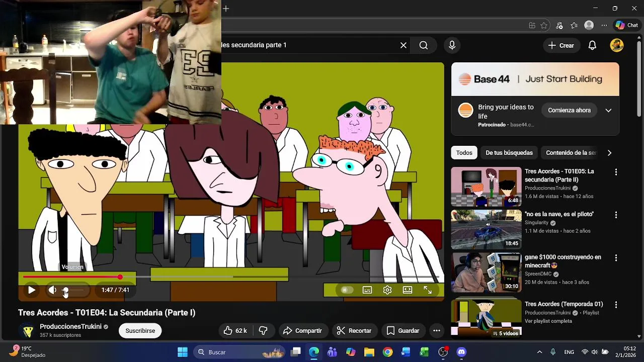Select the De tus búsquedas chip

tap(509, 153)
